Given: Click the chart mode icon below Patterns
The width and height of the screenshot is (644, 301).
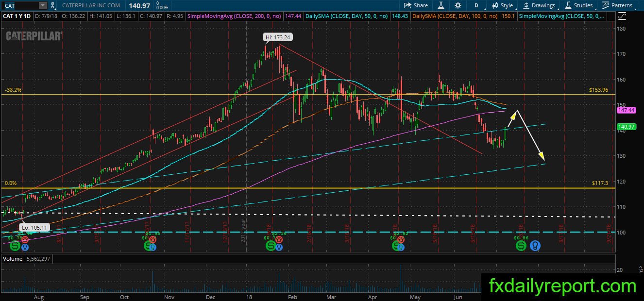Looking at the screenshot, I should click(x=623, y=16).
